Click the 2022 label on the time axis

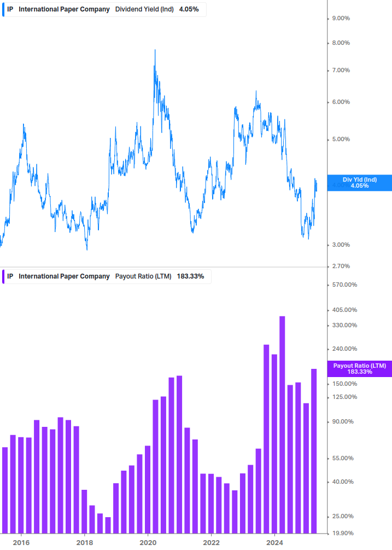(x=211, y=543)
